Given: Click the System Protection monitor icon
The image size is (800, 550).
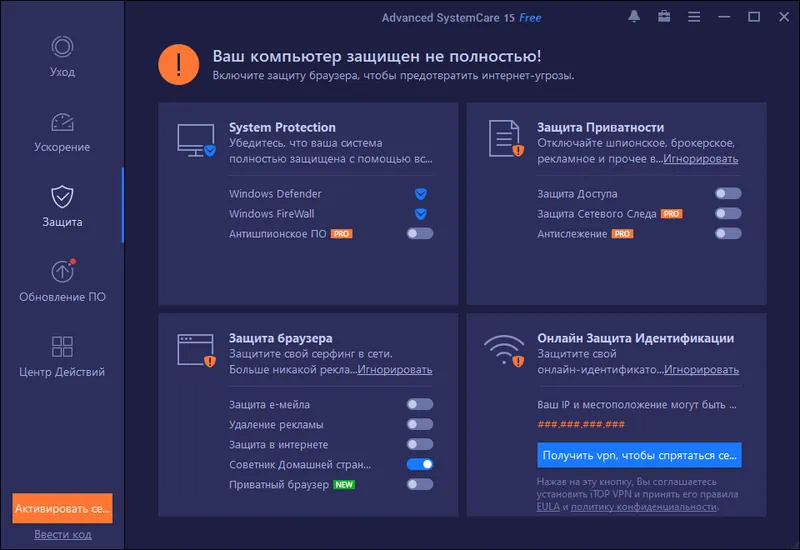Looking at the screenshot, I should 196,140.
